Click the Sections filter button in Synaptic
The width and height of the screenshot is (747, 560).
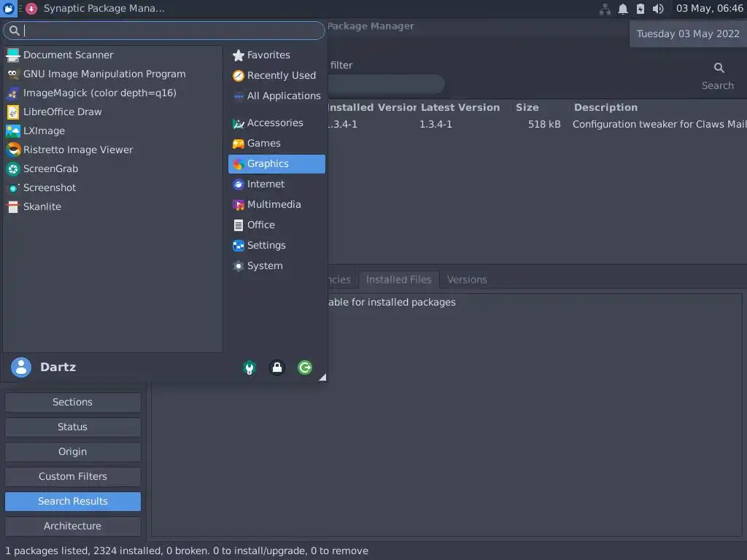click(73, 402)
